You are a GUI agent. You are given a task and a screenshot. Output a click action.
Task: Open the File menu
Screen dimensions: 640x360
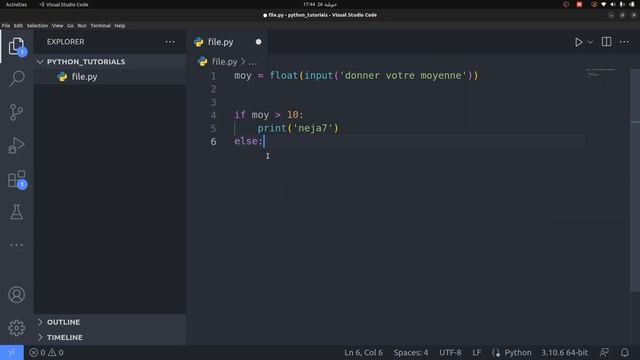[6, 25]
